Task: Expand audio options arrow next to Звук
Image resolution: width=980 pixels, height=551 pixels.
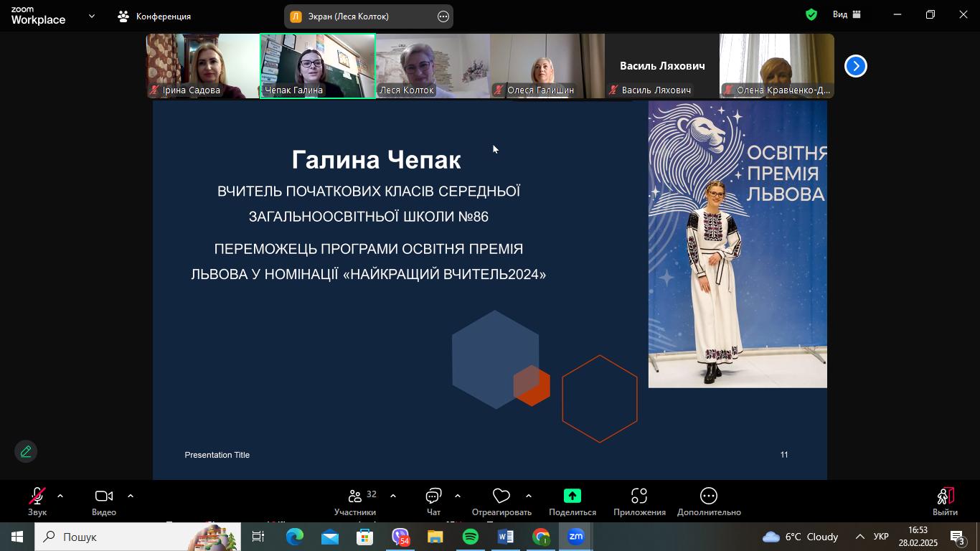Action: click(x=60, y=496)
